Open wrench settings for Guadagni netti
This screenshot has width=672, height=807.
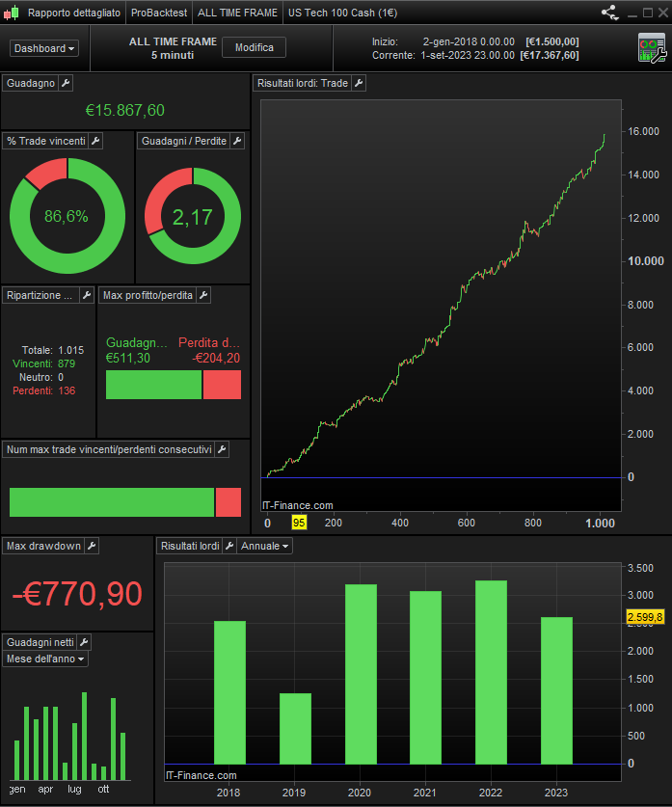click(85, 642)
